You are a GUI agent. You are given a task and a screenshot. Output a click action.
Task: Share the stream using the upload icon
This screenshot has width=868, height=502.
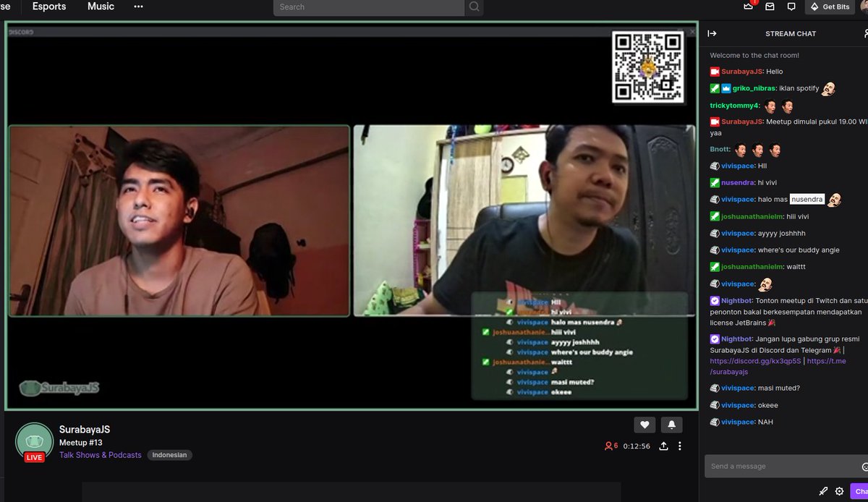tap(663, 446)
